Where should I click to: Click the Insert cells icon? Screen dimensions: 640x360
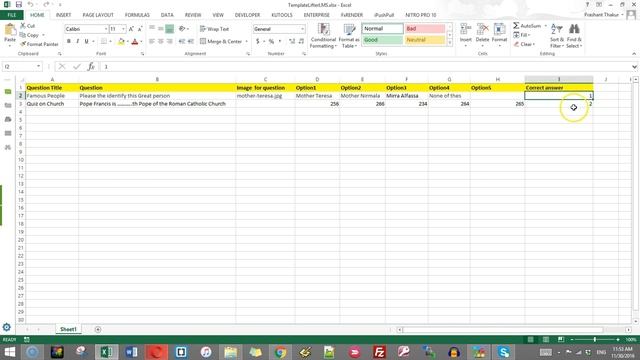(x=465, y=30)
